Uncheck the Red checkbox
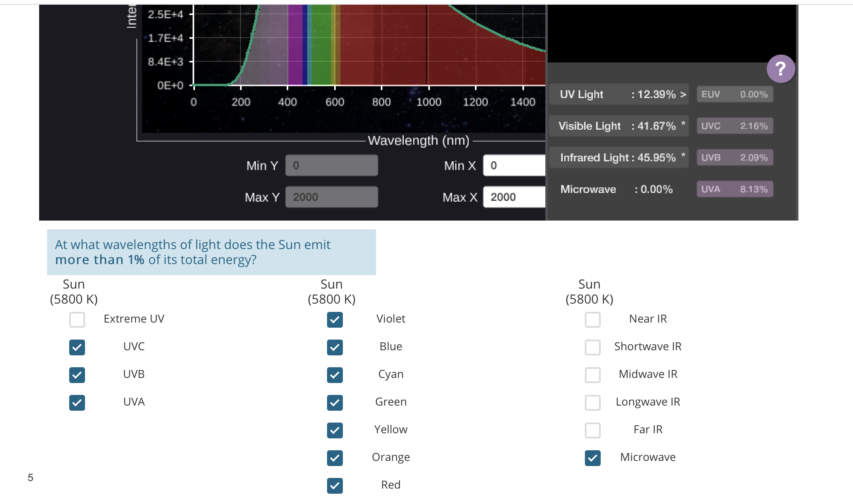The image size is (853, 504). (x=335, y=485)
